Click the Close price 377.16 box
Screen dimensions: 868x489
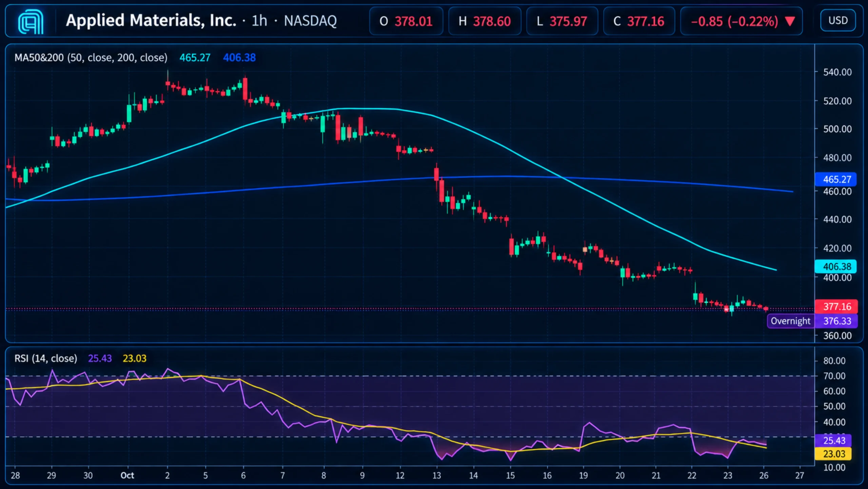(x=639, y=21)
